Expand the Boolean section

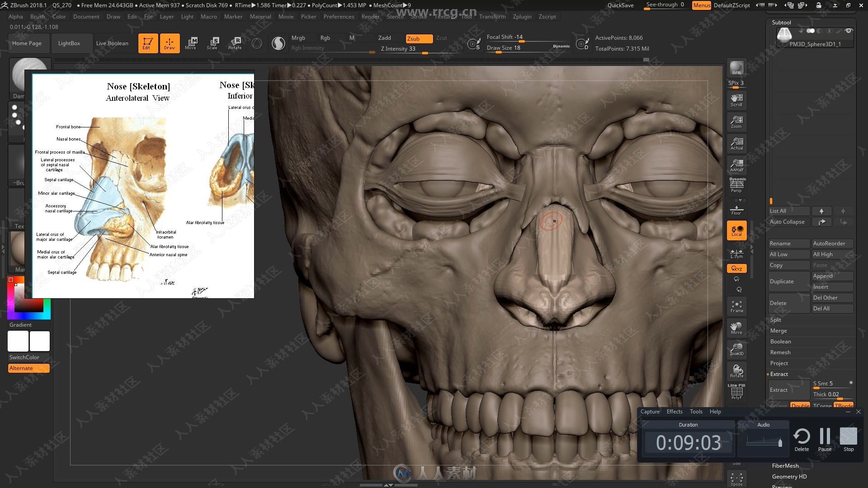coord(780,342)
